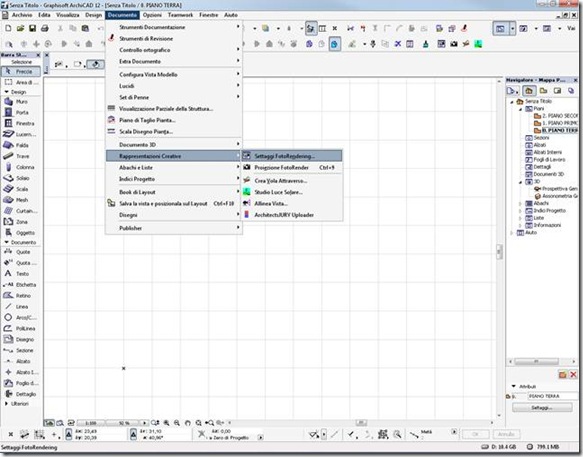Select Fogli di Lavoro in navigator
Image resolution: width=583 pixels, height=457 pixels.
pyautogui.click(x=545, y=160)
